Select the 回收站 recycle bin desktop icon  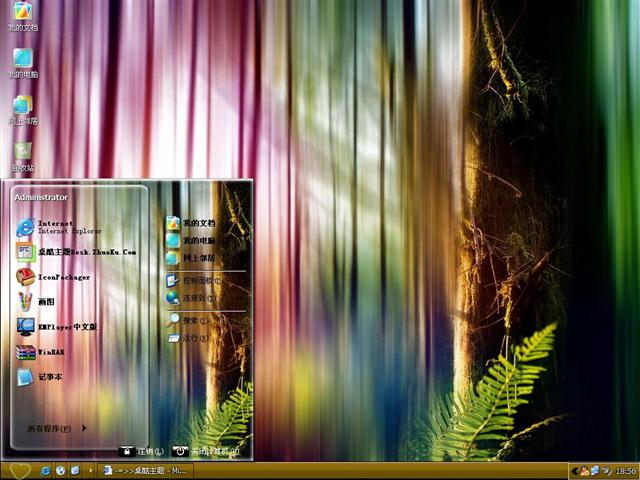pyautogui.click(x=23, y=157)
